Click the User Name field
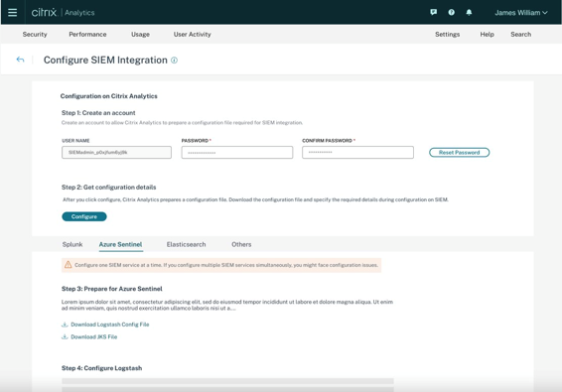The image size is (562, 392). click(x=116, y=152)
